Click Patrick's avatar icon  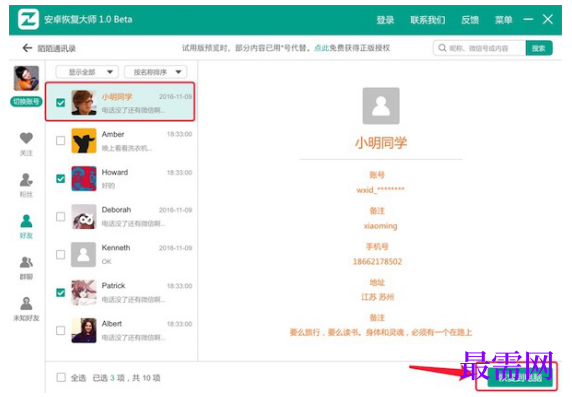[x=84, y=292]
